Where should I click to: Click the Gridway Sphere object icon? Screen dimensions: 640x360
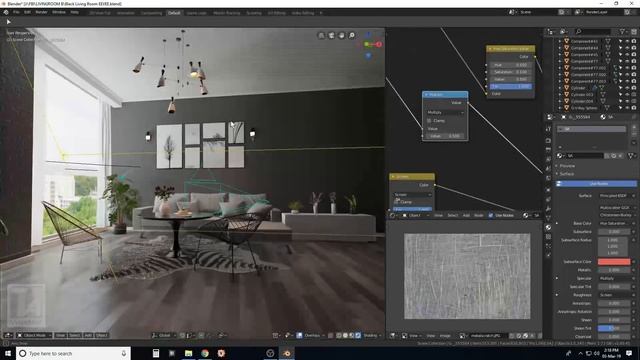pos(567,108)
